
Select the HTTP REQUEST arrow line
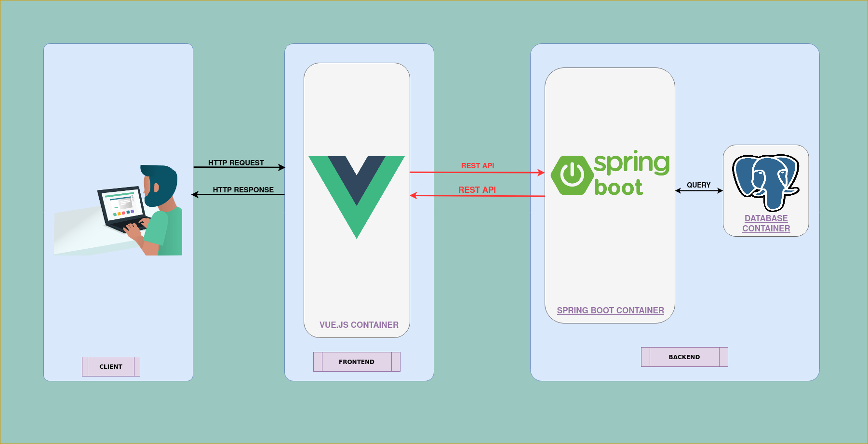(x=239, y=167)
